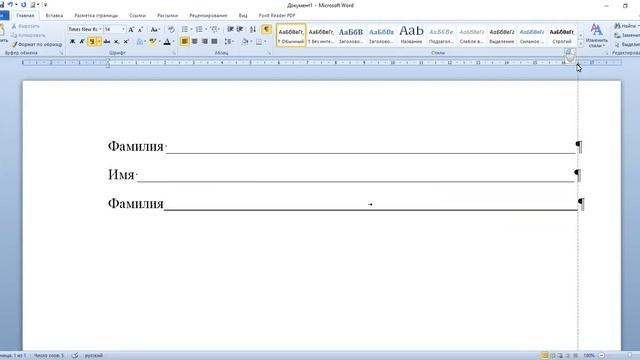640x360 pixels.
Task: Toggle Italic (К) formatting
Action: point(82,42)
